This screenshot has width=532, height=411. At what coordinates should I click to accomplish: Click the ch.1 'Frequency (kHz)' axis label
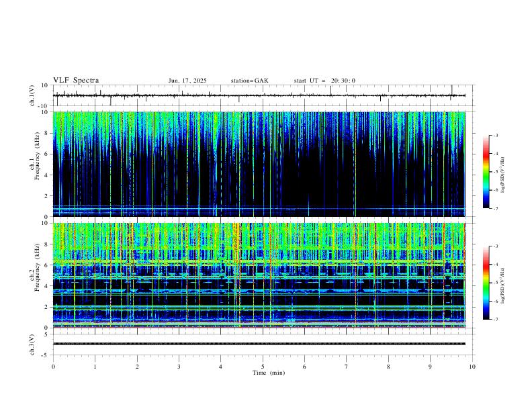click(x=38, y=156)
